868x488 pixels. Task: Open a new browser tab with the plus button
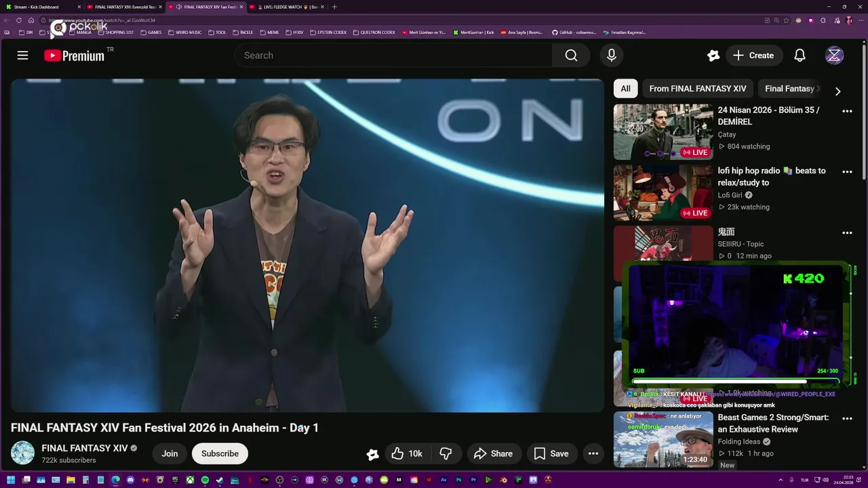click(334, 7)
